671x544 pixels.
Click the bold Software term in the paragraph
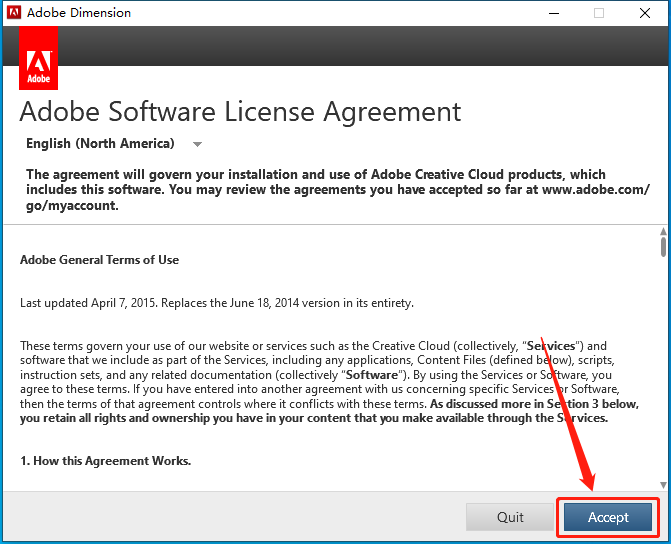371,375
